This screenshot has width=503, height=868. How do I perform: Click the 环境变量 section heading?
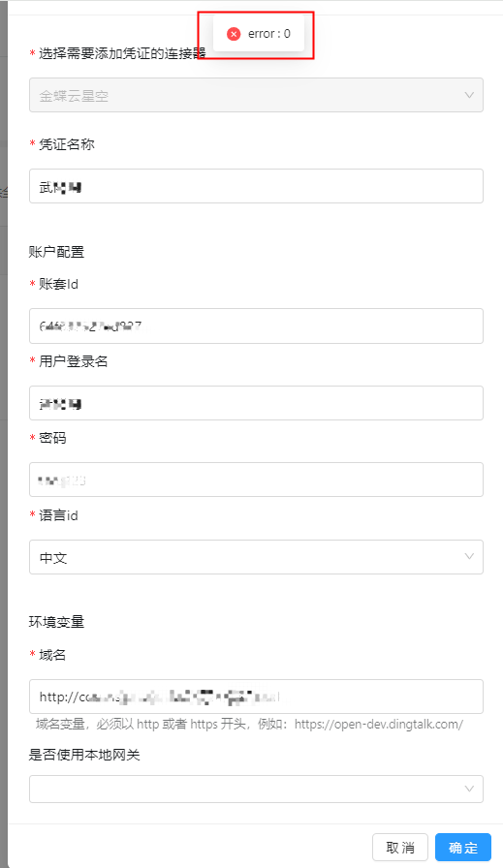click(x=56, y=622)
